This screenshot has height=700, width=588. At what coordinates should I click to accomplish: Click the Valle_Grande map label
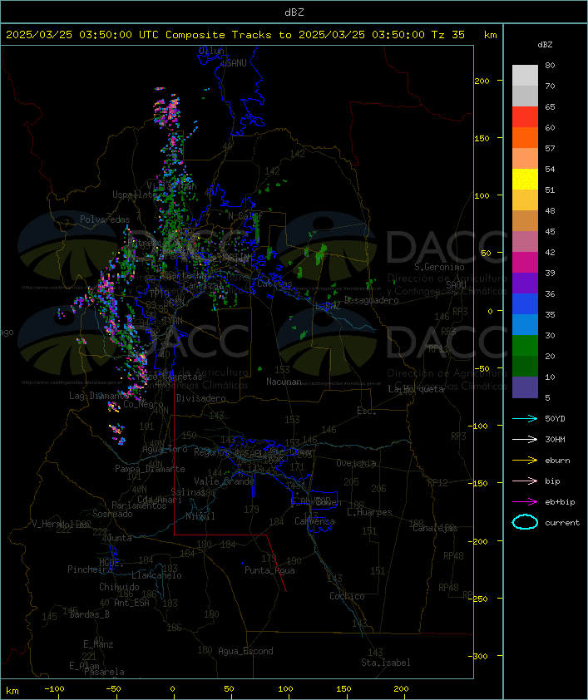pos(224,481)
